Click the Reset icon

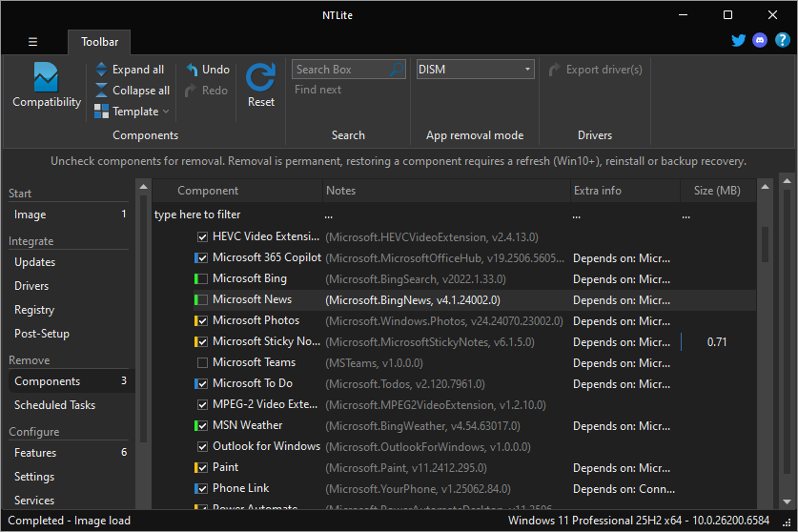(x=260, y=78)
